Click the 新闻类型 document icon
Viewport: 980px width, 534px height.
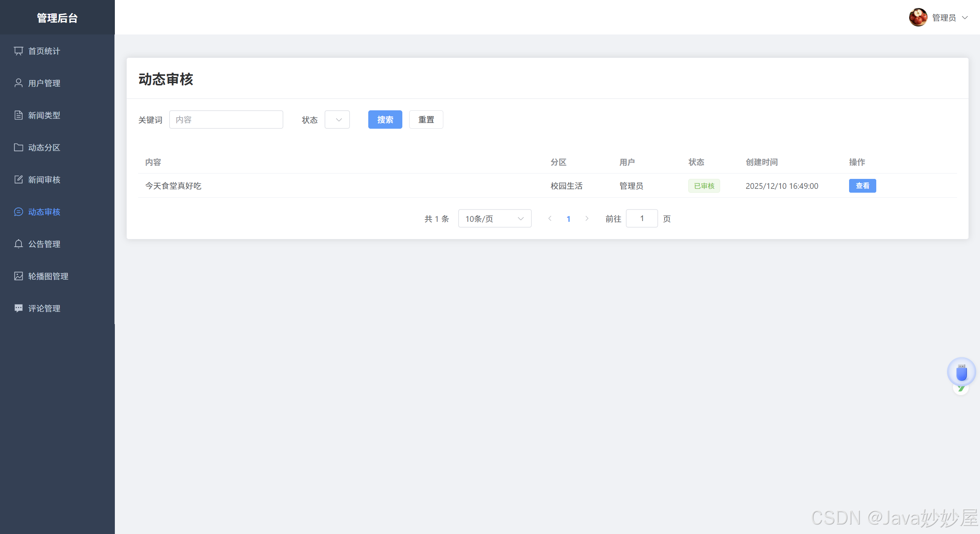(x=18, y=115)
